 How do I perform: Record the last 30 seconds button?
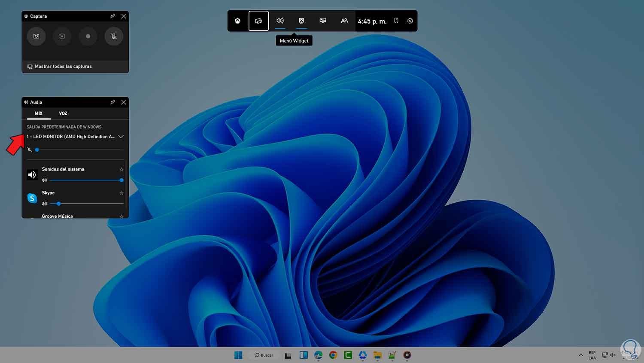(x=62, y=37)
